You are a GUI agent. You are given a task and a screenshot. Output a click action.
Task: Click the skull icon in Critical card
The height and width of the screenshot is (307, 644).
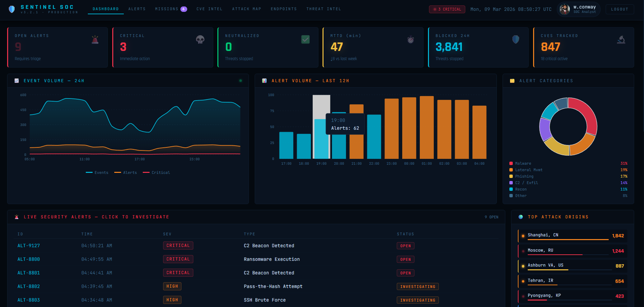click(x=200, y=40)
